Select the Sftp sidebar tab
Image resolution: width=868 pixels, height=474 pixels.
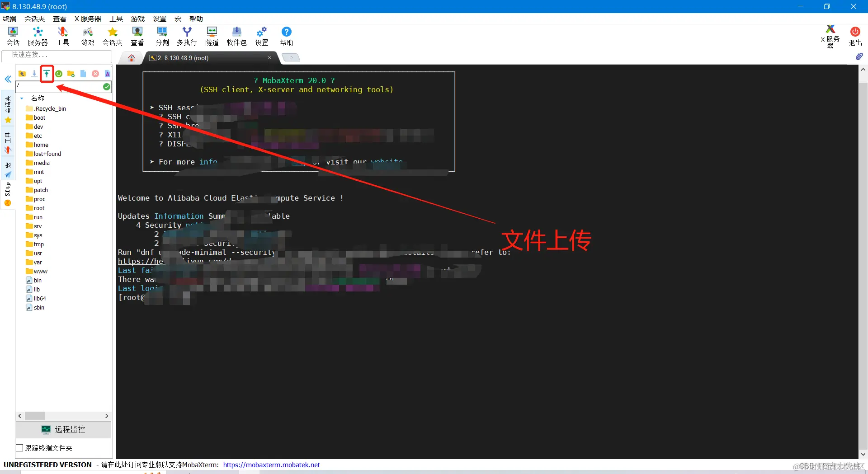click(x=8, y=194)
